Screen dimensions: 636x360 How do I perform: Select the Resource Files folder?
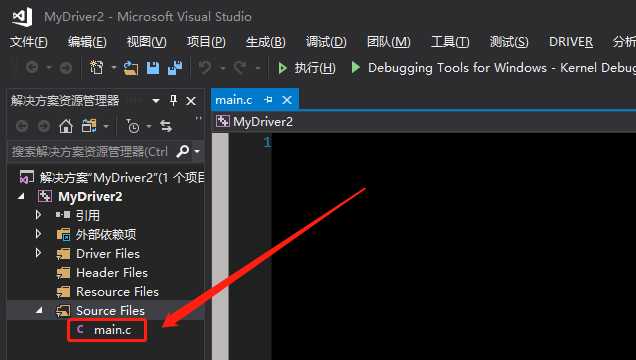(x=117, y=292)
